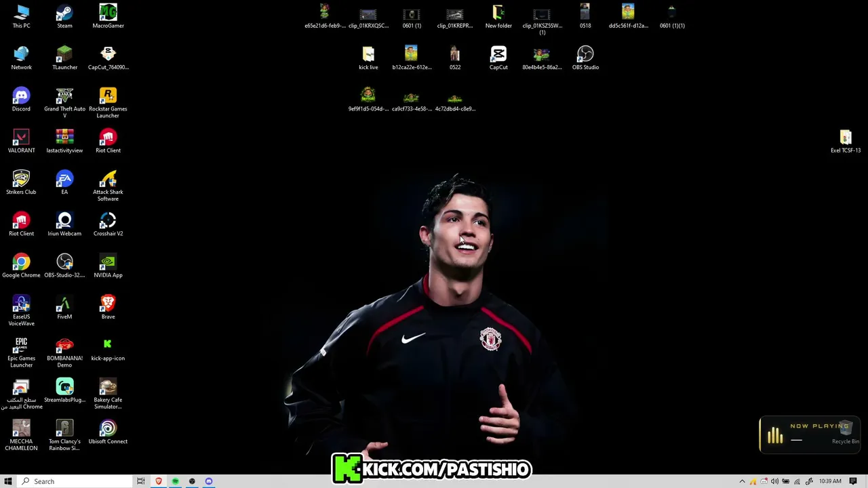
Task: Select the Epic Games Launcher icon
Action: point(21,352)
